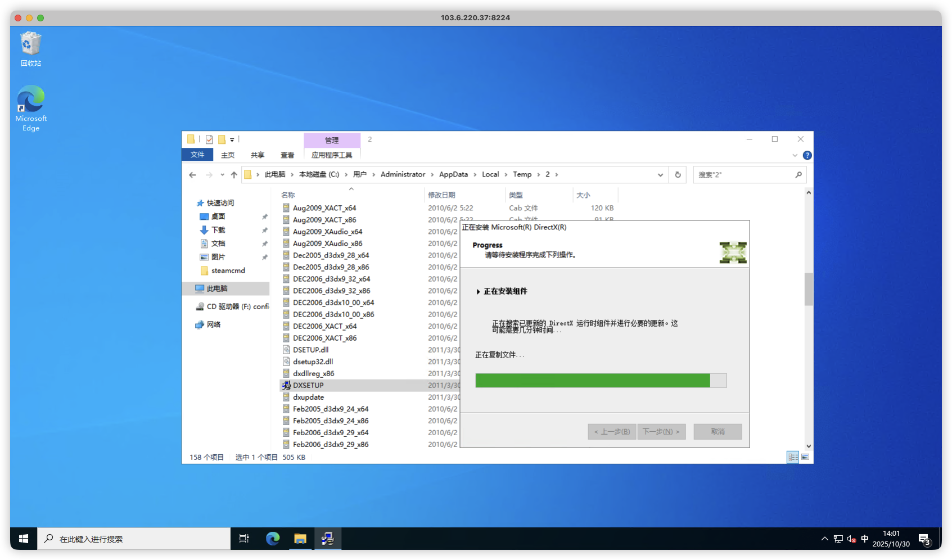Expand the address bar history dropdown
The image size is (952, 560).
660,175
